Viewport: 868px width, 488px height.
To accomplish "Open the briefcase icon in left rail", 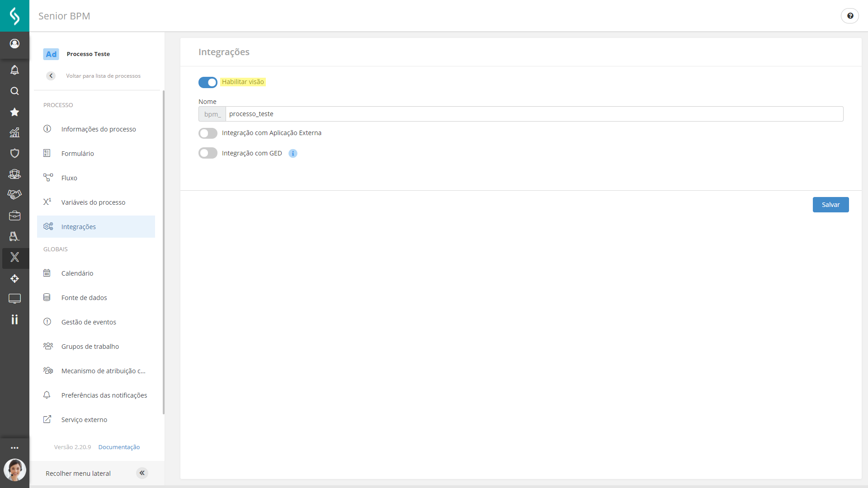I will tap(14, 216).
